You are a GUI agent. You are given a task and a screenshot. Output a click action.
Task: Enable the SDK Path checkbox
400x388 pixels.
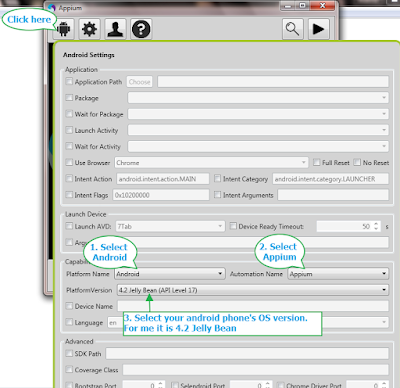(69, 353)
